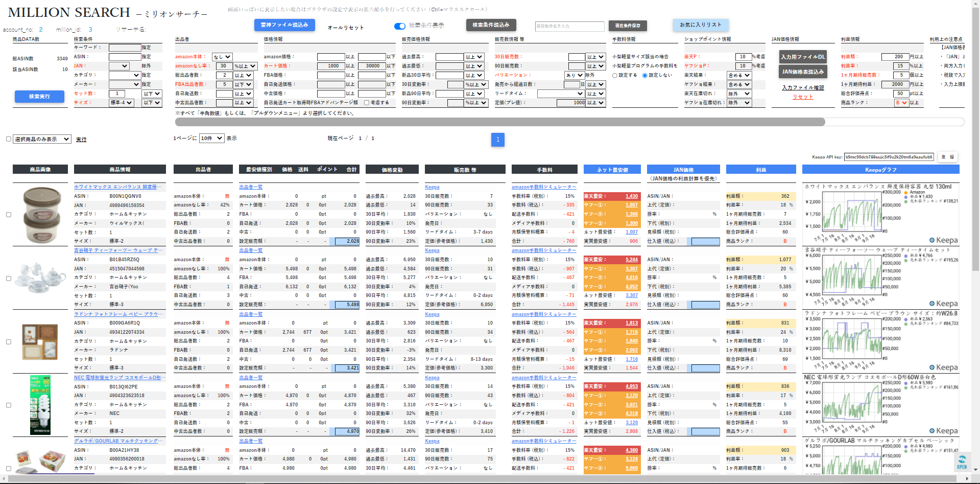Image resolution: width=980 pixels, height=484 pixels.
Task: Click the JAN価格 column header
Action: (683, 169)
